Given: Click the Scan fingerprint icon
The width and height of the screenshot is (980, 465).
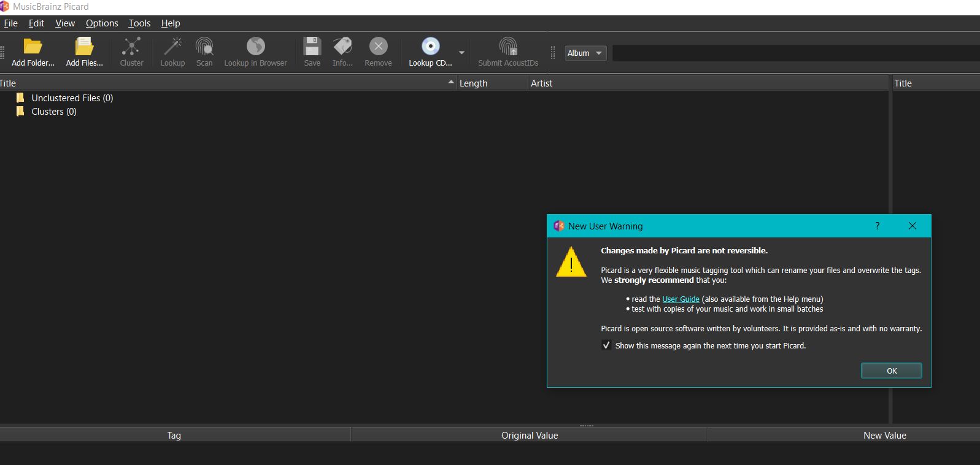Looking at the screenshot, I should (204, 47).
